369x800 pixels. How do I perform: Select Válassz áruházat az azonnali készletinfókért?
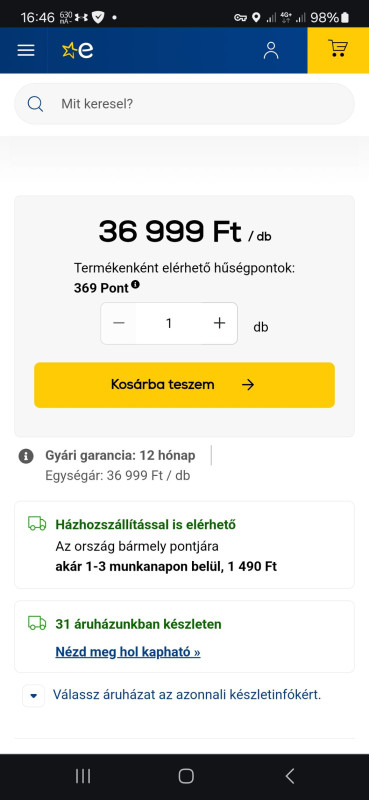pyautogui.click(x=187, y=694)
